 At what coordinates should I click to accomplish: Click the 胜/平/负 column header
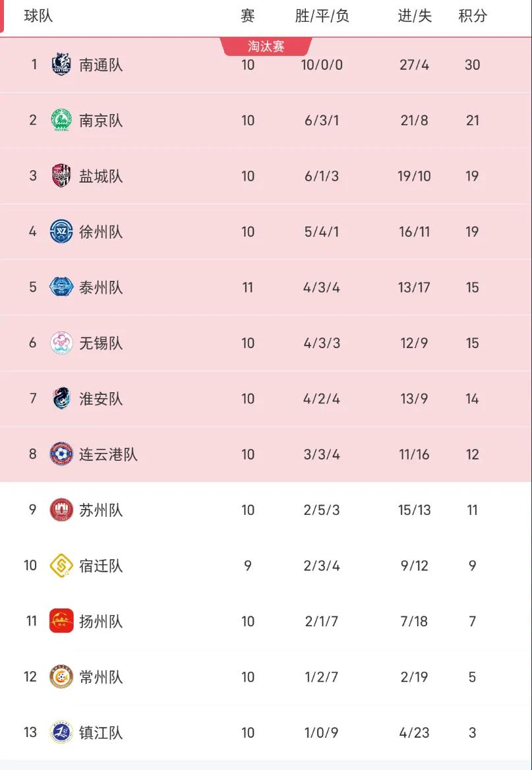tap(322, 16)
